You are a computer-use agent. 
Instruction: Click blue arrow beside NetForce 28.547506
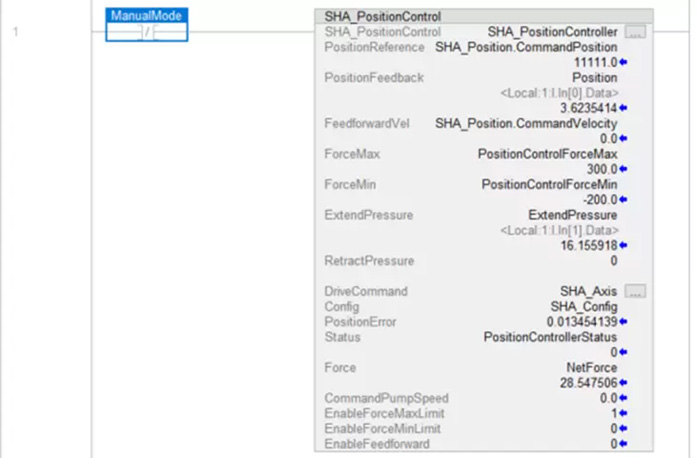[623, 382]
